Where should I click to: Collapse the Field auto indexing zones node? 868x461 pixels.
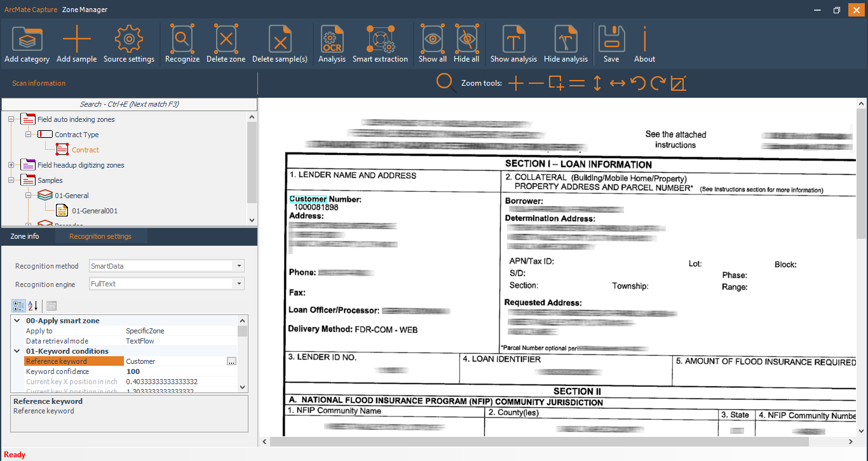10,119
